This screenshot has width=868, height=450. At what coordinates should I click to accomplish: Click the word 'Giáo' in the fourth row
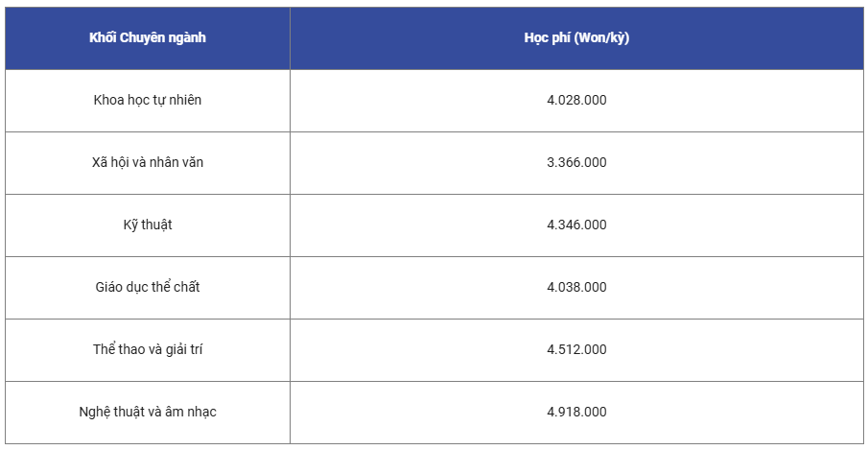click(x=108, y=287)
